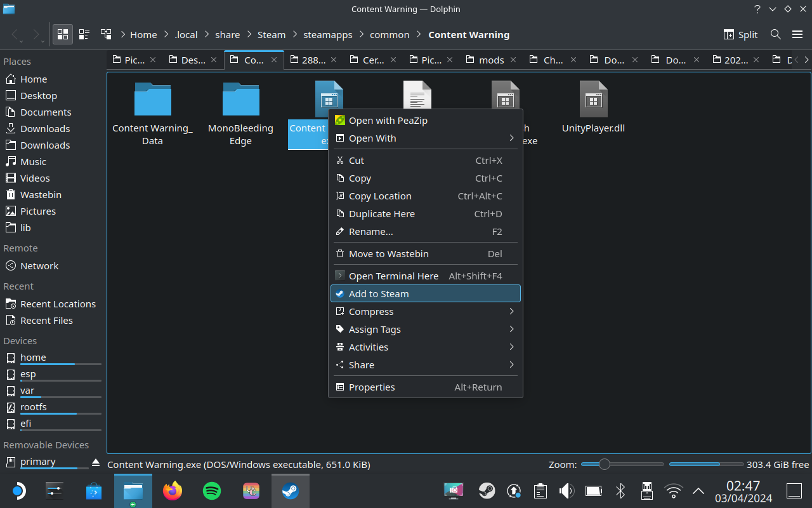The width and height of the screenshot is (812, 508).
Task: Open Spotify from the taskbar
Action: click(x=212, y=491)
